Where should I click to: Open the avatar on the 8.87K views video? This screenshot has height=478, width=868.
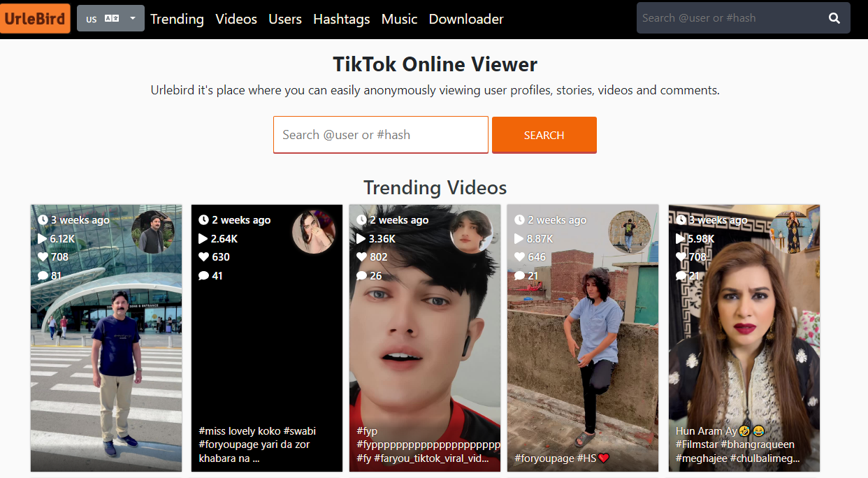click(x=630, y=232)
